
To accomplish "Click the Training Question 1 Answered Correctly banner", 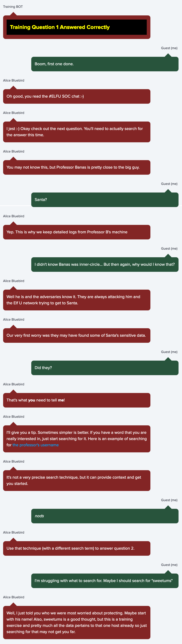I will pyautogui.click(x=76, y=27).
